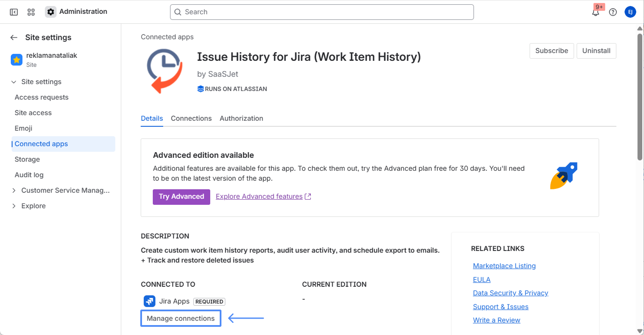Click the Uninstall button
Viewport: 644px width, 335px height.
pyautogui.click(x=596, y=51)
